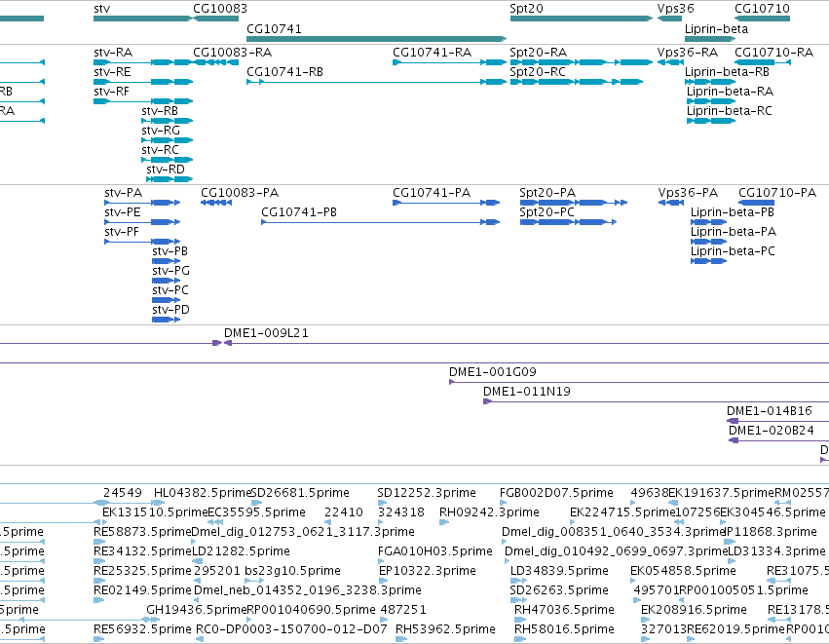Select the Spt20-PC protein feature
Screen dimensions: 829x644
[x=568, y=222]
